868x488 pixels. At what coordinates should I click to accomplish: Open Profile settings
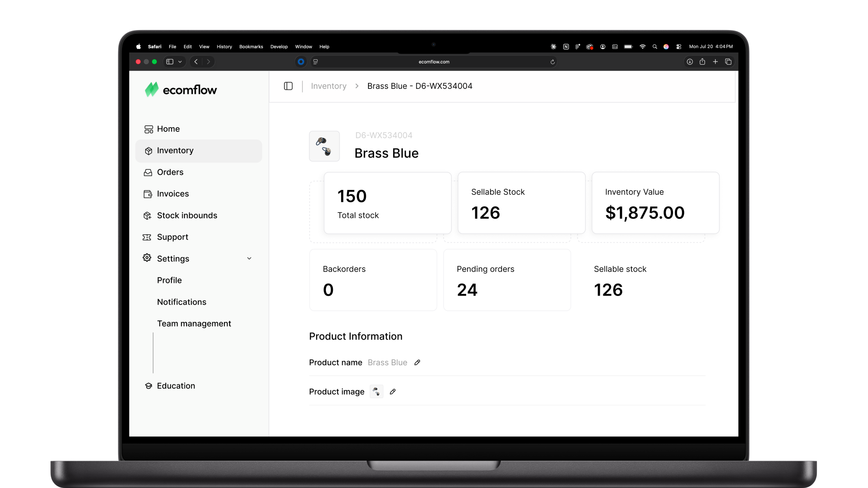pos(169,280)
